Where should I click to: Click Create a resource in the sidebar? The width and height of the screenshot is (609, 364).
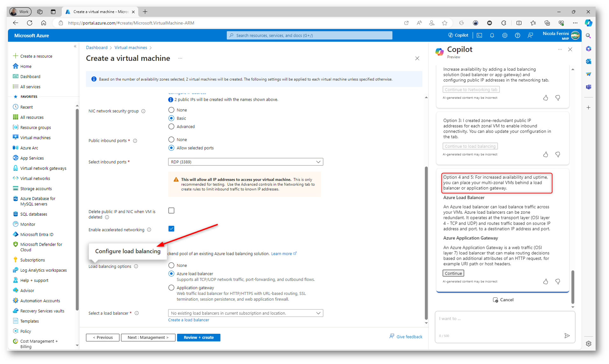click(36, 56)
